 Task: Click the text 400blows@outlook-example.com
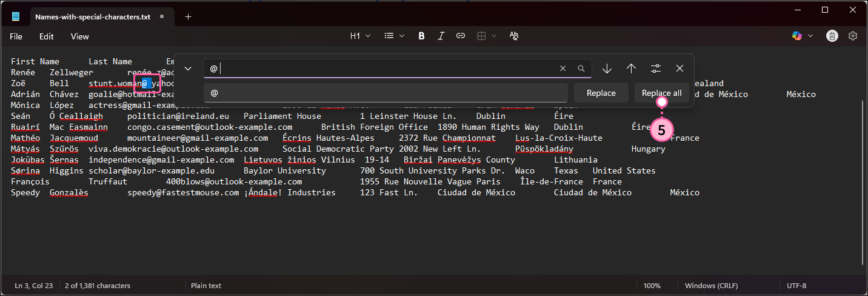point(234,181)
